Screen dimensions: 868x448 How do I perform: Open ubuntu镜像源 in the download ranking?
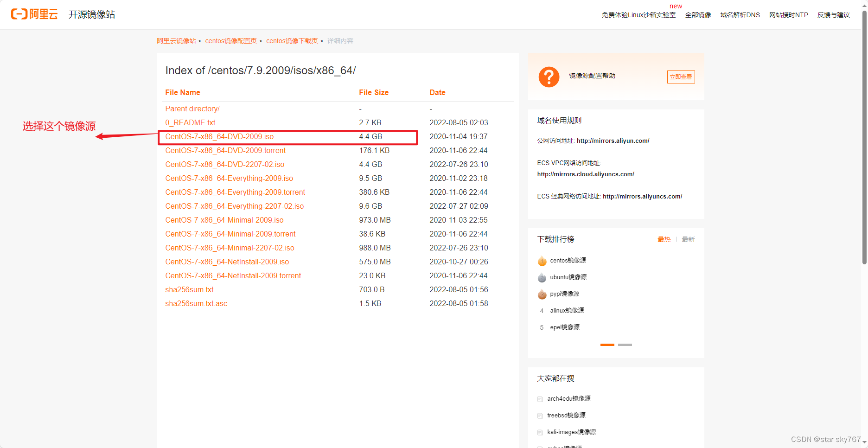pos(568,277)
